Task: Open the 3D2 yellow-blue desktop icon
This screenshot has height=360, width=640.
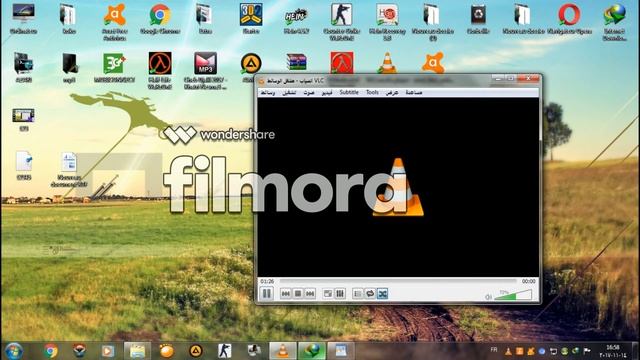Action: (x=251, y=20)
